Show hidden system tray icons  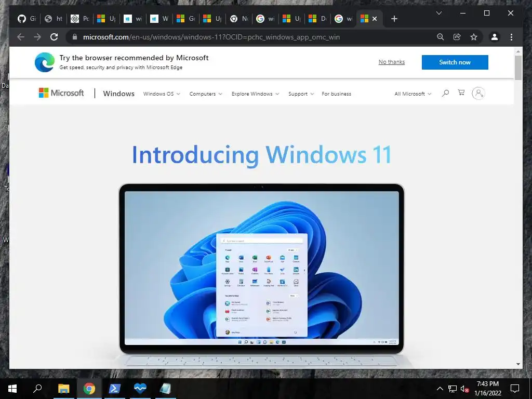440,389
